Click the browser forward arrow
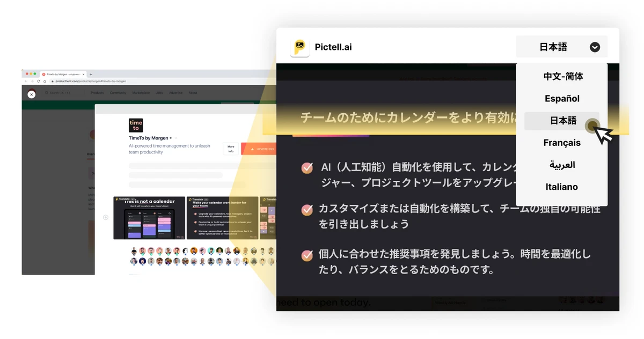This screenshot has width=644, height=339. [x=32, y=81]
